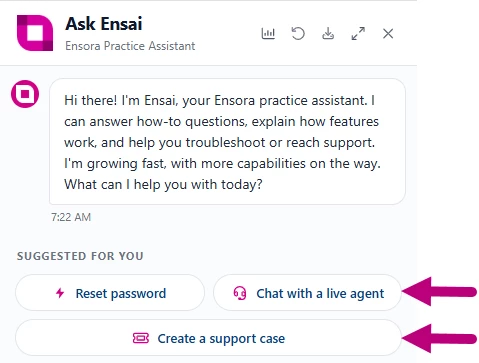Click the Ensora Practice Assistant subtitle
Viewport: 479px width, 363px height.
[x=130, y=46]
